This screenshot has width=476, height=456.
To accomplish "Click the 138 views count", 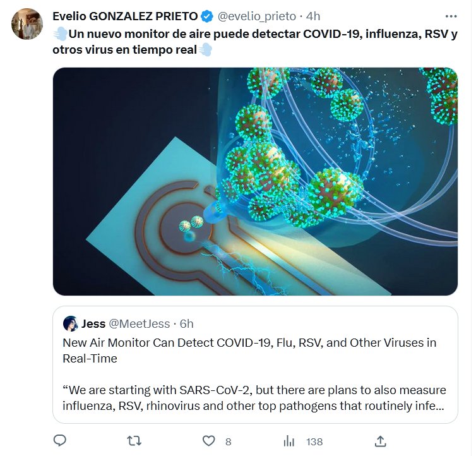I will tap(314, 441).
